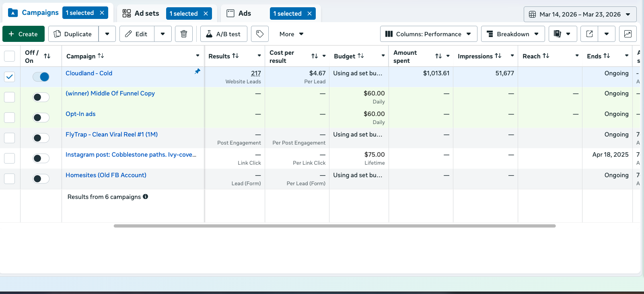This screenshot has height=294, width=644.
Task: Click the Duplicate button
Action: point(73,34)
